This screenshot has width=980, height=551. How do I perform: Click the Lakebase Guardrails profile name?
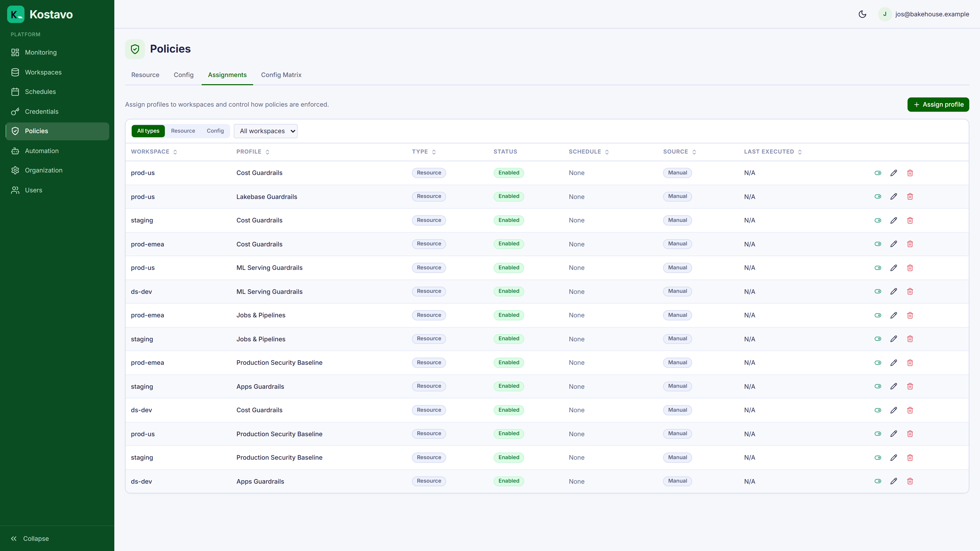click(267, 197)
